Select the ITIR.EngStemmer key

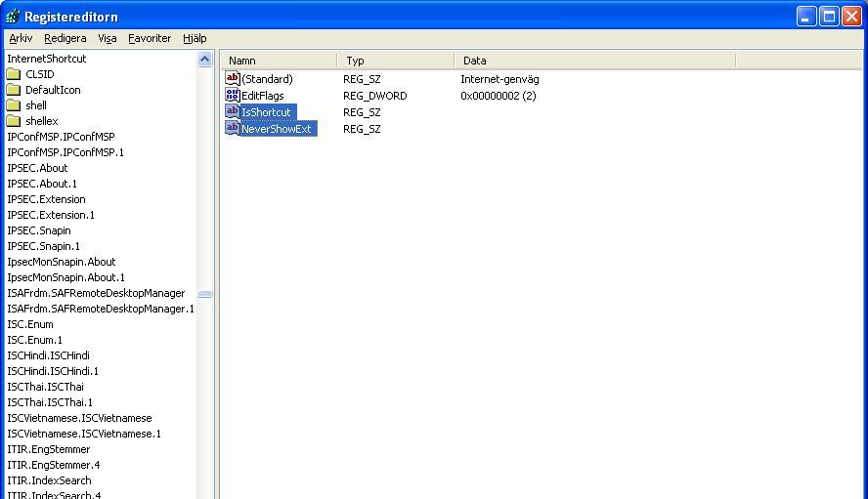[x=49, y=449]
